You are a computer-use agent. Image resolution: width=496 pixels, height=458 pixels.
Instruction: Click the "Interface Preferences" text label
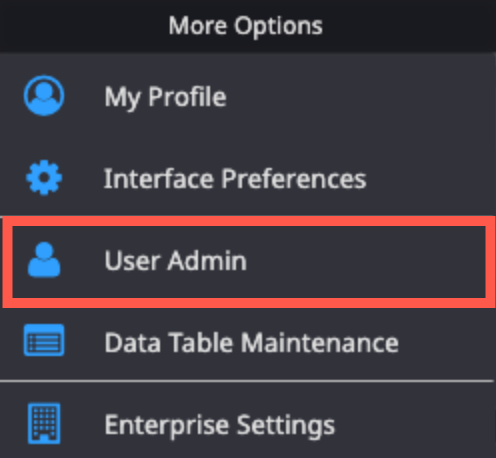(x=235, y=179)
